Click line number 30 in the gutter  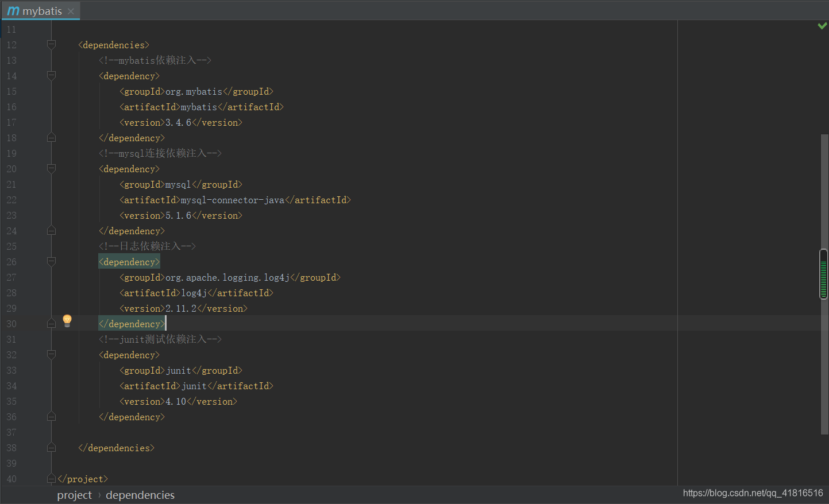click(11, 324)
